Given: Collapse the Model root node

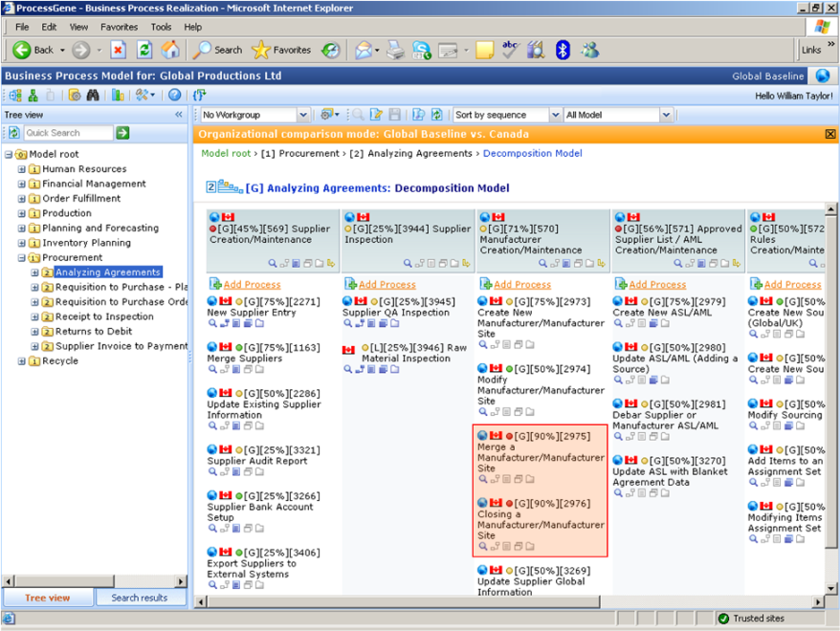Looking at the screenshot, I should pyautogui.click(x=9, y=155).
